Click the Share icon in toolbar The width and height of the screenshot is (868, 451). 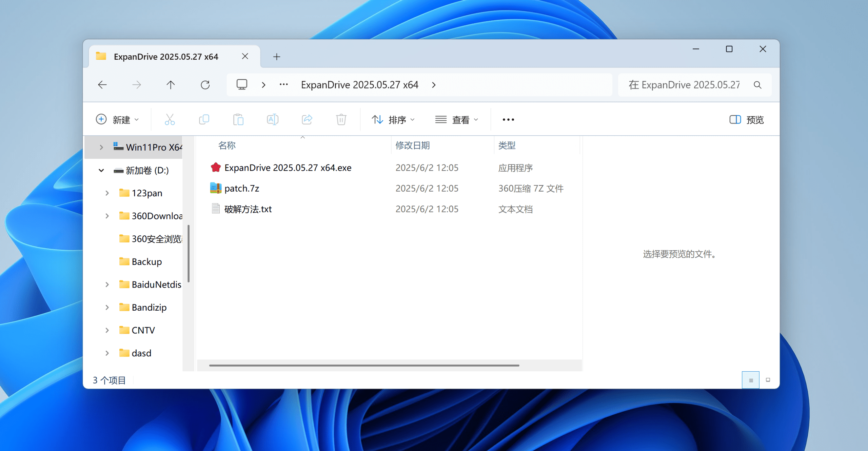[x=307, y=119]
